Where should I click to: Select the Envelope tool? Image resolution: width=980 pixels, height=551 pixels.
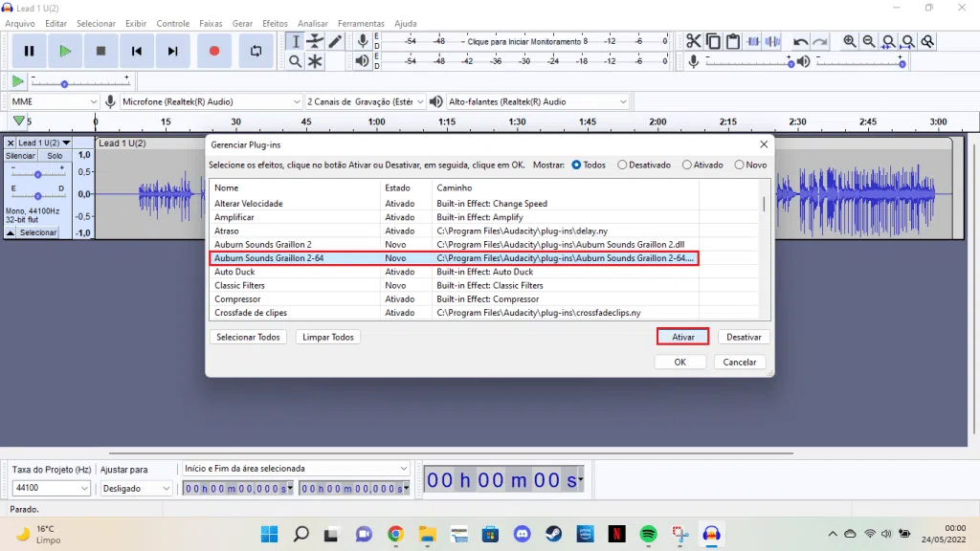click(313, 42)
